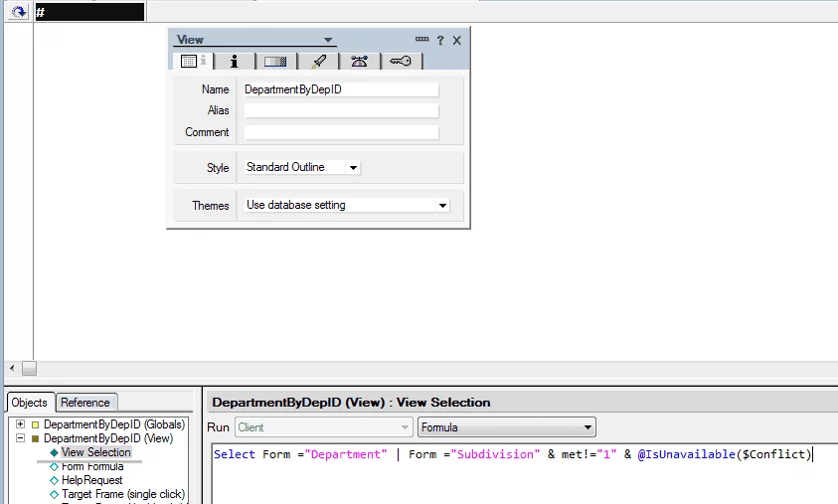Open the Options tab with the 'i' icon
This screenshot has height=504, width=838.
pyautogui.click(x=234, y=62)
